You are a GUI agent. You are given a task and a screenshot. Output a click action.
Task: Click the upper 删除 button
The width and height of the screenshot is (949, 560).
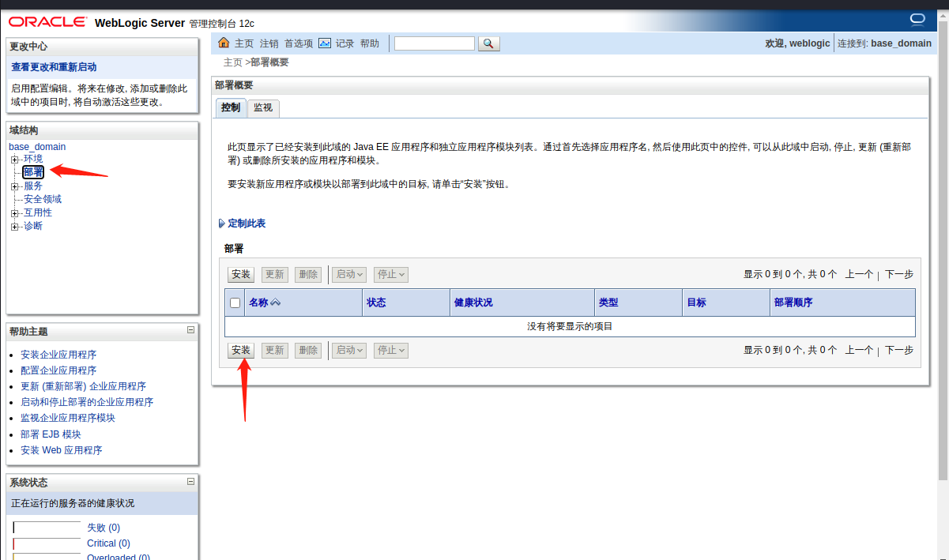[308, 274]
